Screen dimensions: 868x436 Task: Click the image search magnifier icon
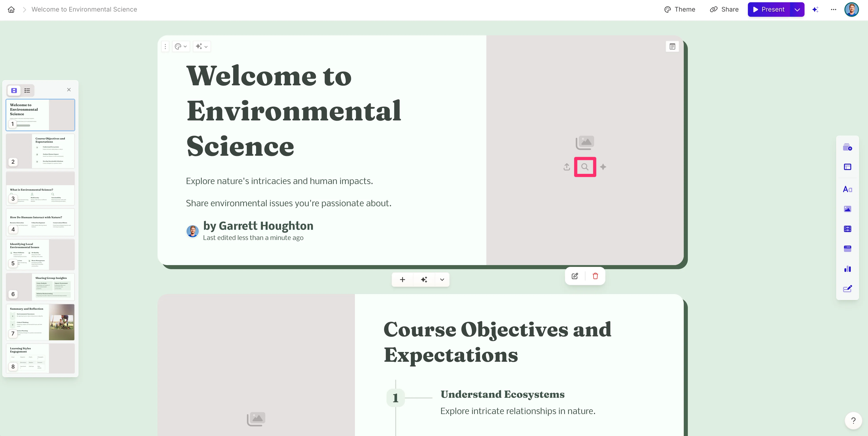(585, 167)
